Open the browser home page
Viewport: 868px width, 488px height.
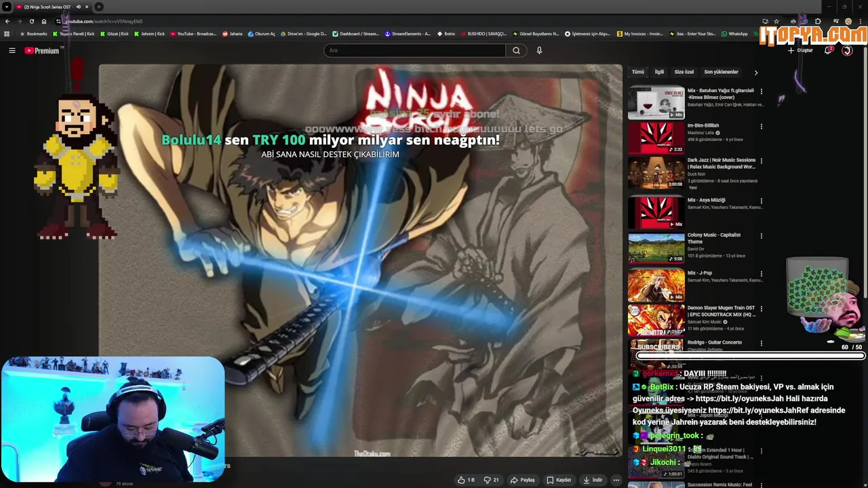44,21
